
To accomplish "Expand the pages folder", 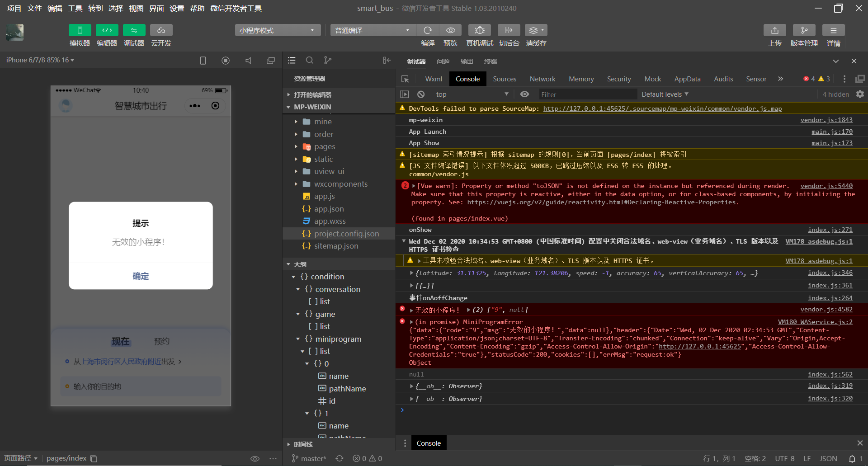I will tap(339, 146).
